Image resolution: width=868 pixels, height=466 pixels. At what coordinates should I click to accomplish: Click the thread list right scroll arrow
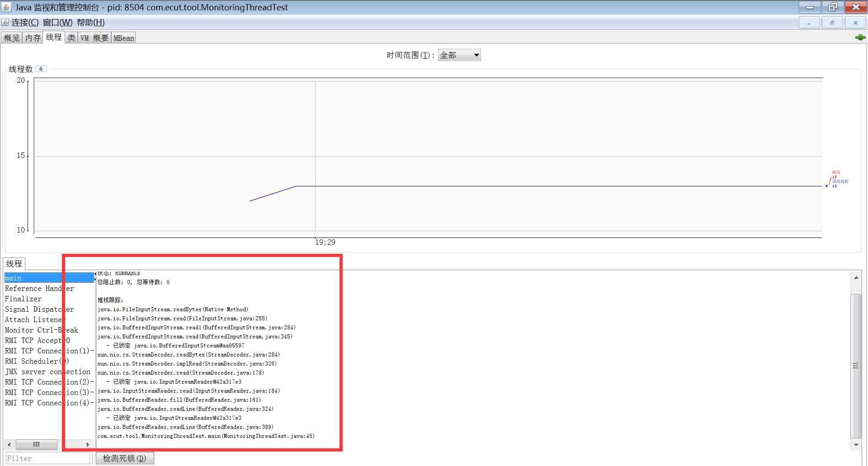(88, 445)
